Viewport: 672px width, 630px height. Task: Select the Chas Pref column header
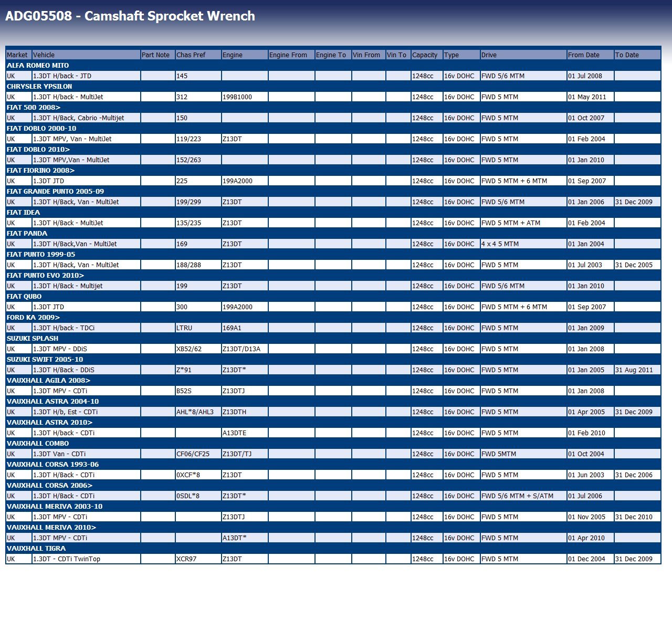coord(198,55)
